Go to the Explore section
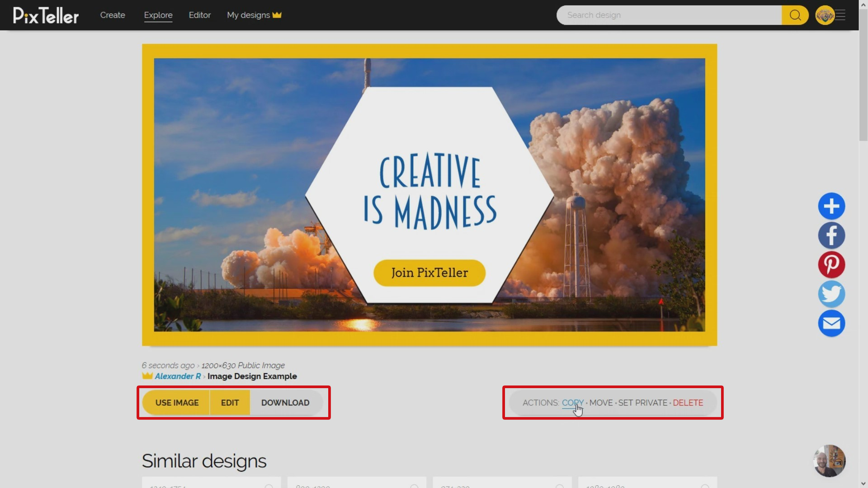Screen dimensions: 868x488 point(158,15)
